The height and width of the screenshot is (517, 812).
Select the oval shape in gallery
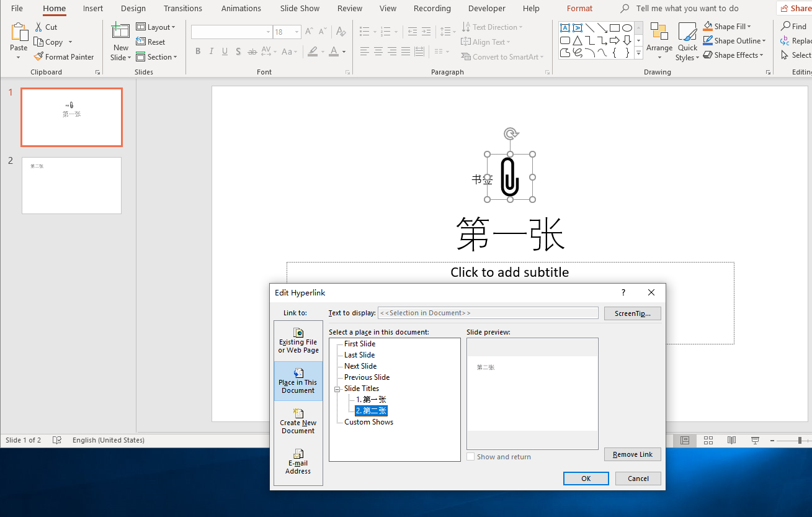pos(627,28)
